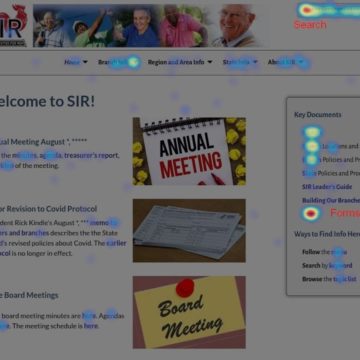Expand the Home menu caret
360x360 pixels.
pos(85,62)
